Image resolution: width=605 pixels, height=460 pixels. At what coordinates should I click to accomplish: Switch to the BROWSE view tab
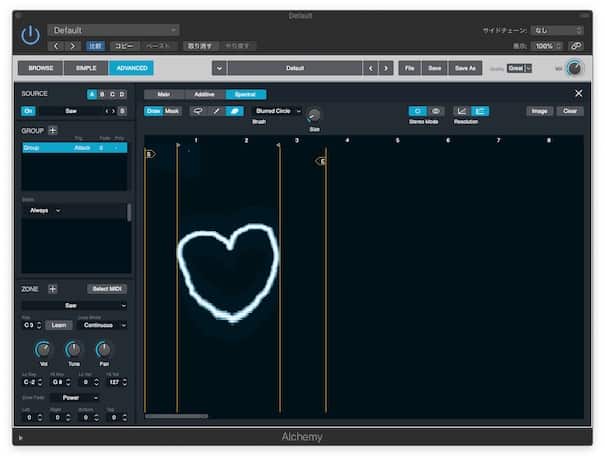41,68
